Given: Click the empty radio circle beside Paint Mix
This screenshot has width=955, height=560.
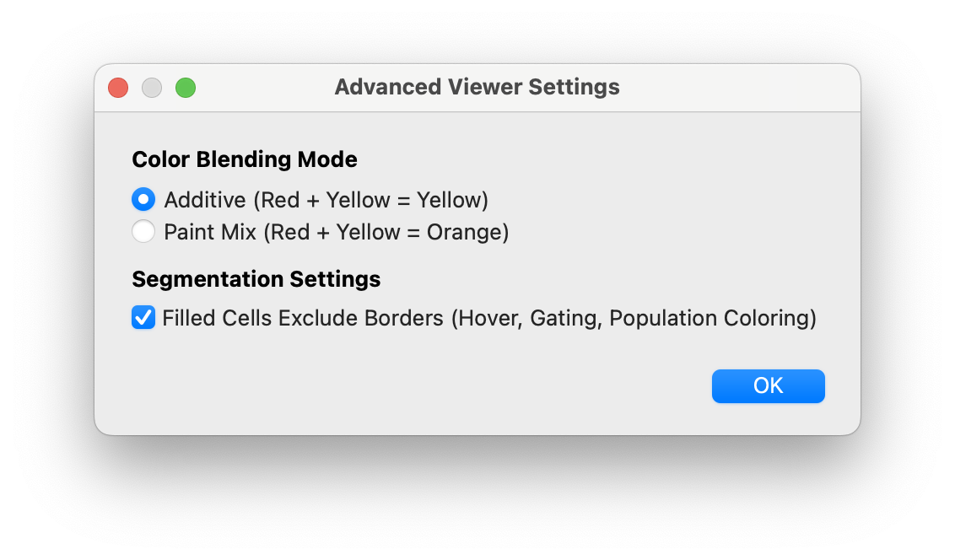Looking at the screenshot, I should tap(143, 231).
